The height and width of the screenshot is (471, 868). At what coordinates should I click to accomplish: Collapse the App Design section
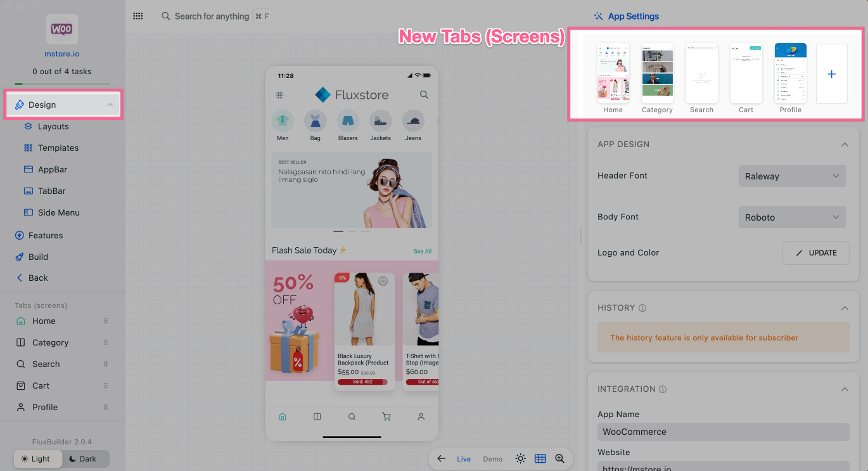coord(844,145)
